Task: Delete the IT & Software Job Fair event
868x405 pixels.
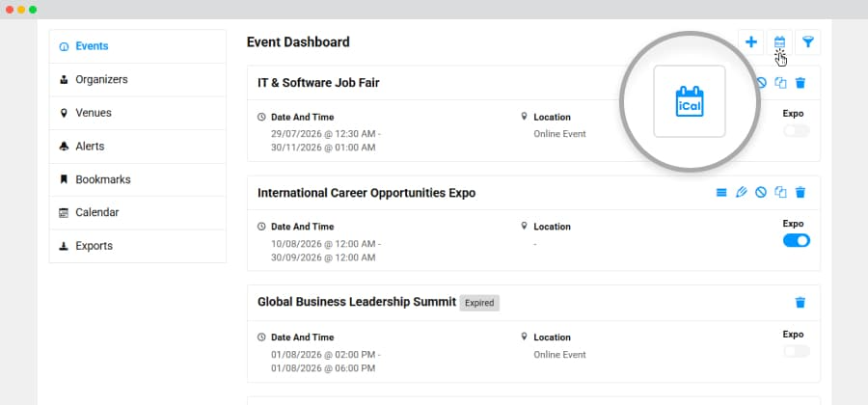Action: (800, 83)
